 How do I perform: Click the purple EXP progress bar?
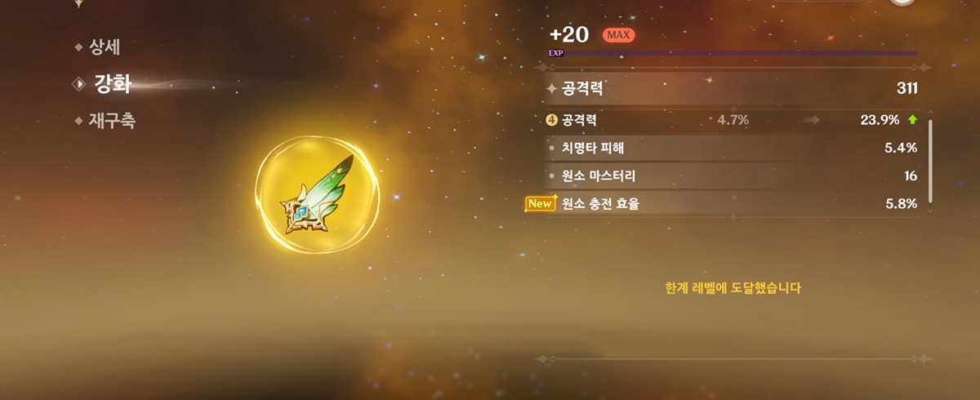tap(733, 53)
